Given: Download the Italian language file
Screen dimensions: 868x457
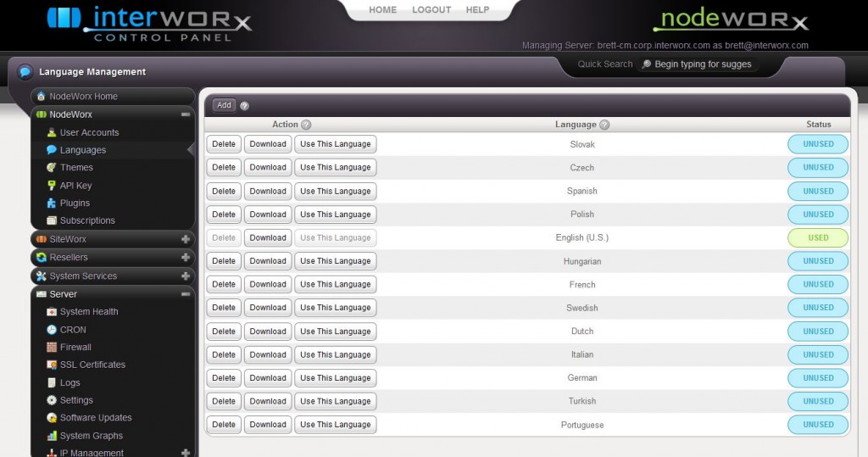Looking at the screenshot, I should coord(268,354).
